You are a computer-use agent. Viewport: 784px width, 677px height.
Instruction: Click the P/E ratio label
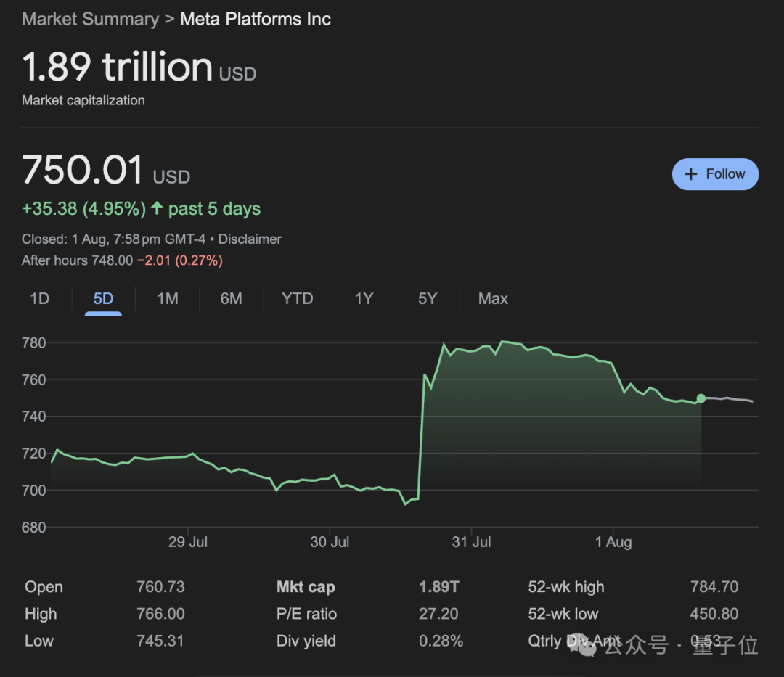[x=306, y=614]
